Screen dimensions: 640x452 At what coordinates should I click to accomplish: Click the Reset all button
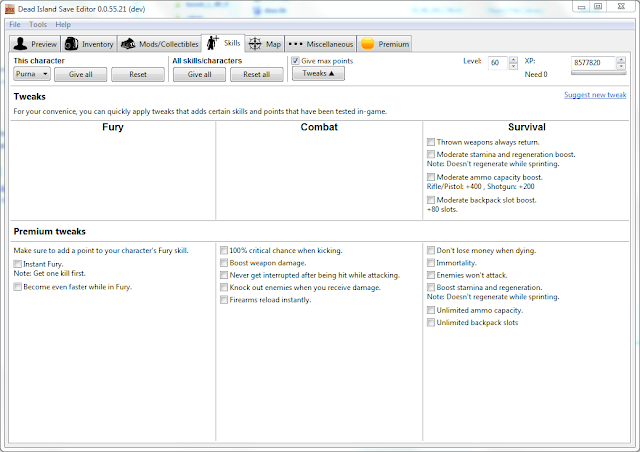tap(257, 75)
